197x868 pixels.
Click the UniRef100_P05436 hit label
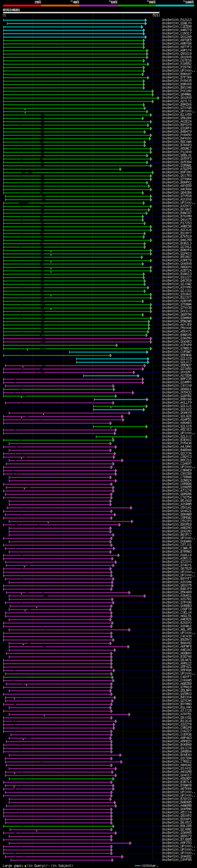(177, 443)
